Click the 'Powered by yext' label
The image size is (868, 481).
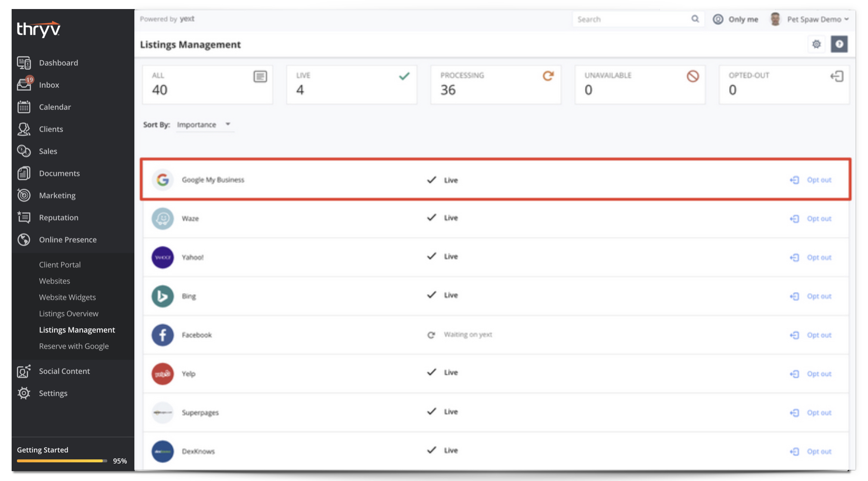coord(167,19)
